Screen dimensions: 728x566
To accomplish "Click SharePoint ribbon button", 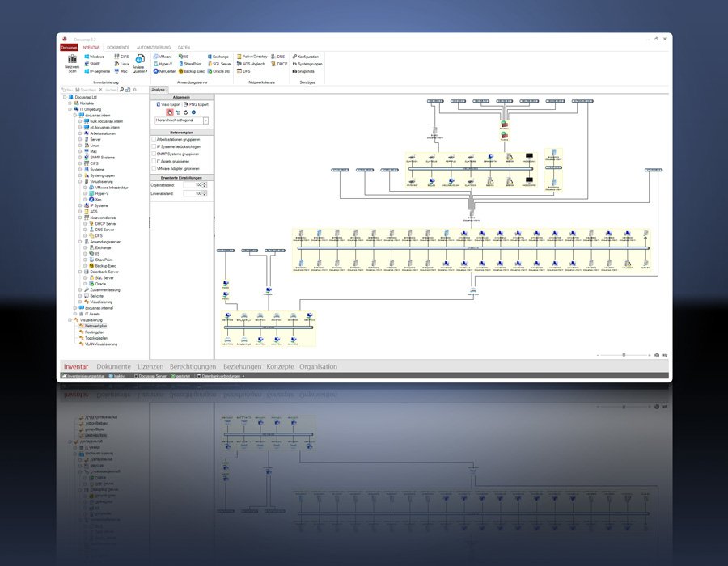I will [x=190, y=64].
